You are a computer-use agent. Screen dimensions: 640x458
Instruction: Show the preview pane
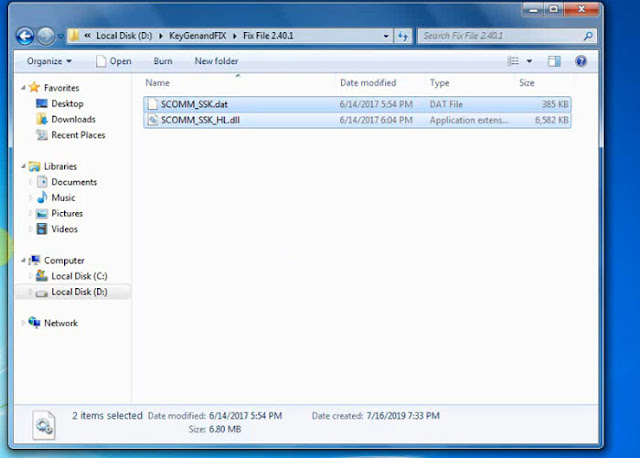[554, 61]
